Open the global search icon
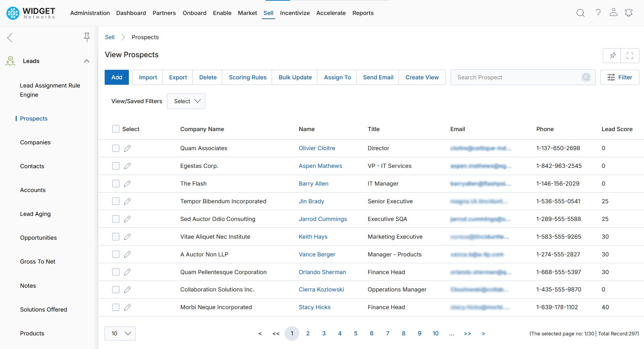644x349 pixels. tap(580, 13)
